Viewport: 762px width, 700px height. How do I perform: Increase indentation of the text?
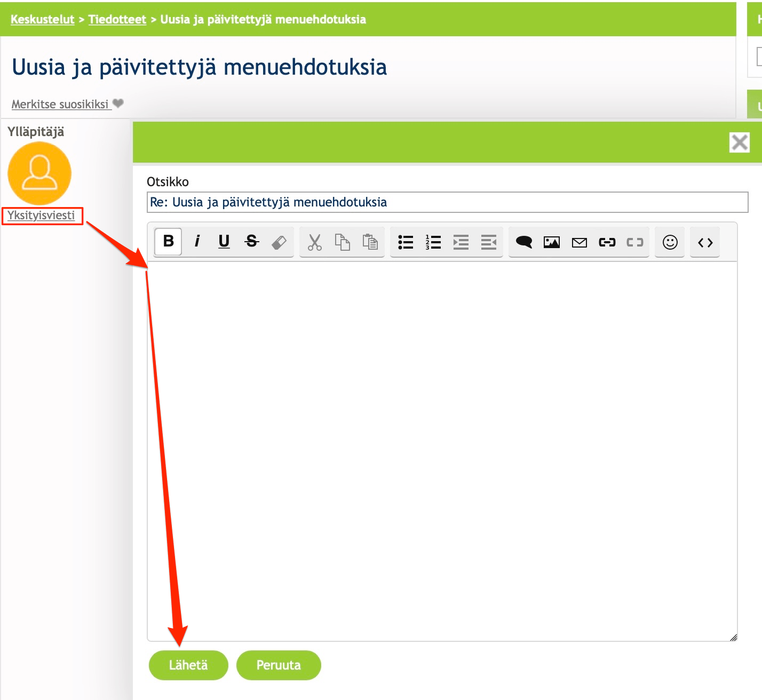point(461,242)
